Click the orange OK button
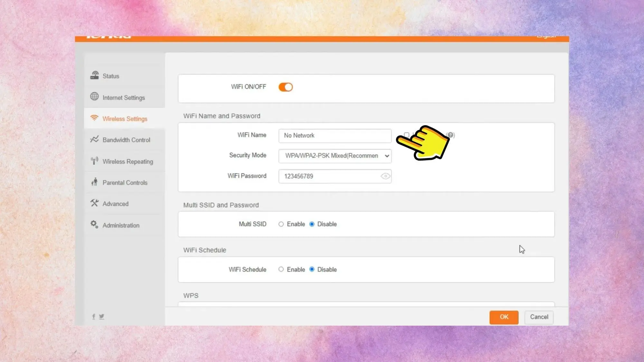Image resolution: width=644 pixels, height=362 pixels. (504, 317)
